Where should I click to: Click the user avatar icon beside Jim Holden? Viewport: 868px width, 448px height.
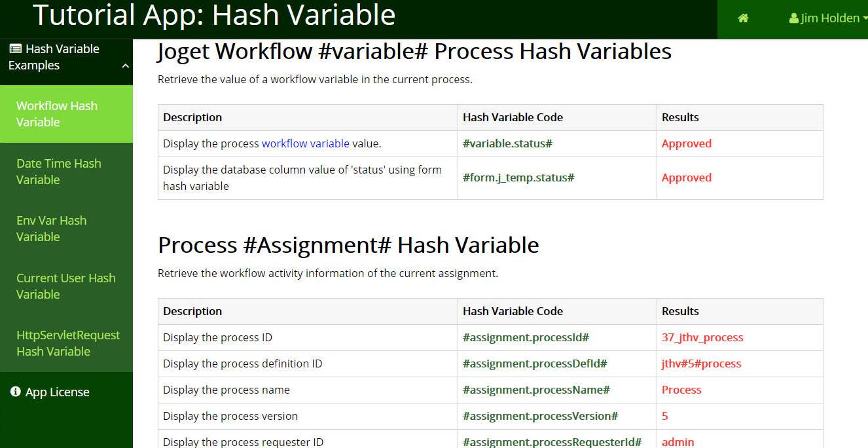pos(794,18)
